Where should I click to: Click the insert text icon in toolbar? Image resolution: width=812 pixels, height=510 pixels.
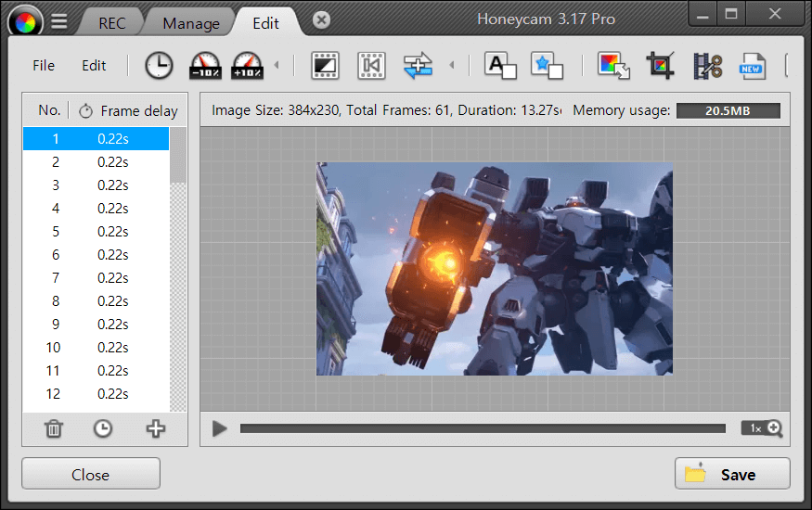pyautogui.click(x=500, y=66)
